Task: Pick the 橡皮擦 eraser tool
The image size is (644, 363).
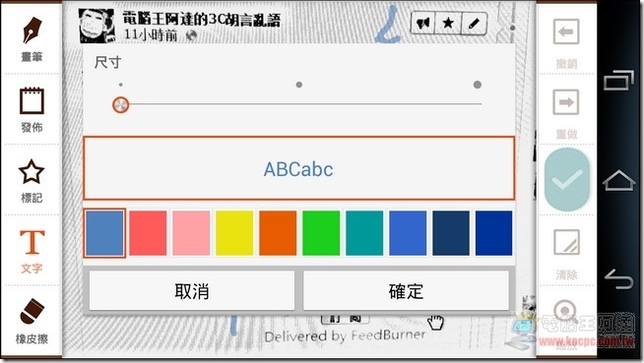Action: click(x=32, y=321)
